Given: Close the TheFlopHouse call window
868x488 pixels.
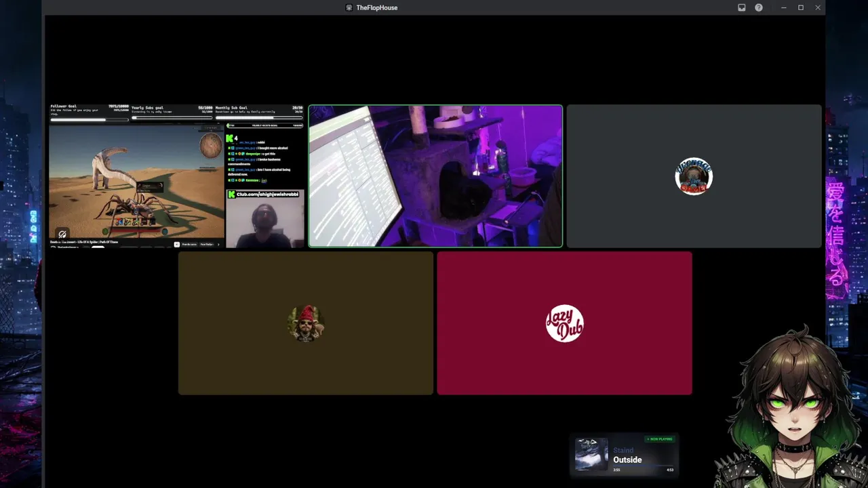Looking at the screenshot, I should [x=818, y=7].
